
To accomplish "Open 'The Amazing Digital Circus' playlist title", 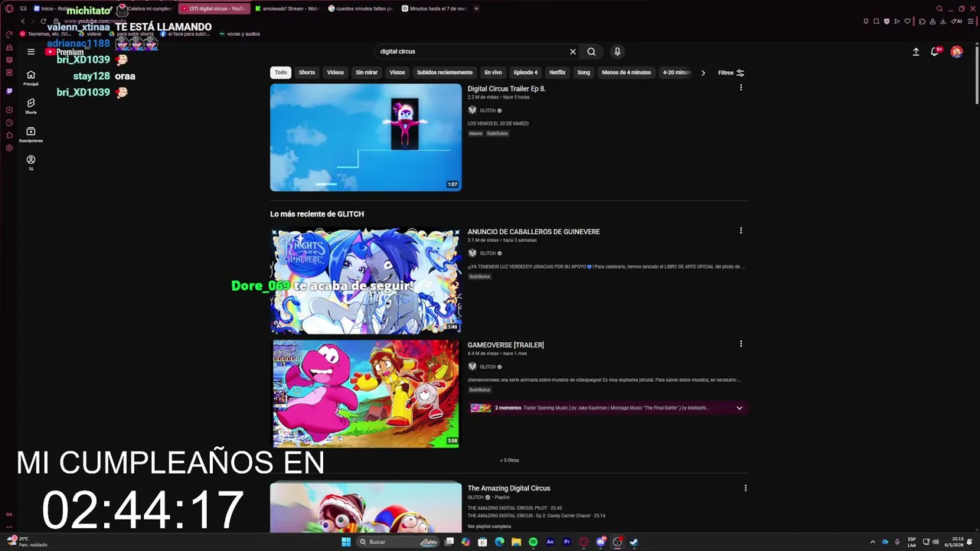I will click(509, 488).
